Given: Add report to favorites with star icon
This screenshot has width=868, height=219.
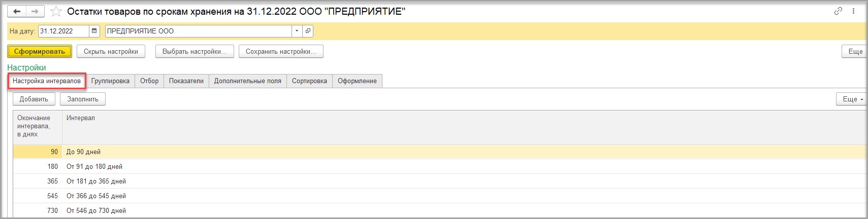Looking at the screenshot, I should 56,11.
